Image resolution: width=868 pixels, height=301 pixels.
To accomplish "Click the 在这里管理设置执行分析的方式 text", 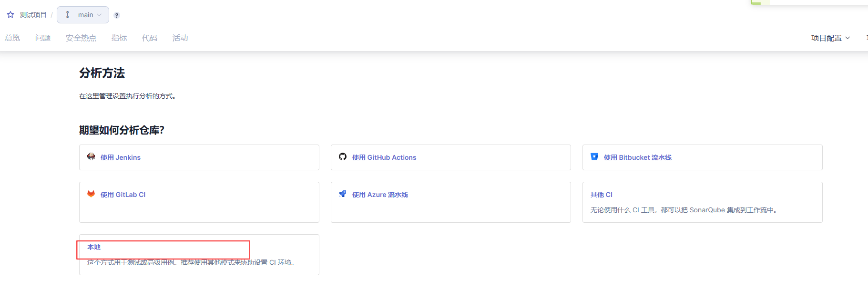I will pos(127,96).
